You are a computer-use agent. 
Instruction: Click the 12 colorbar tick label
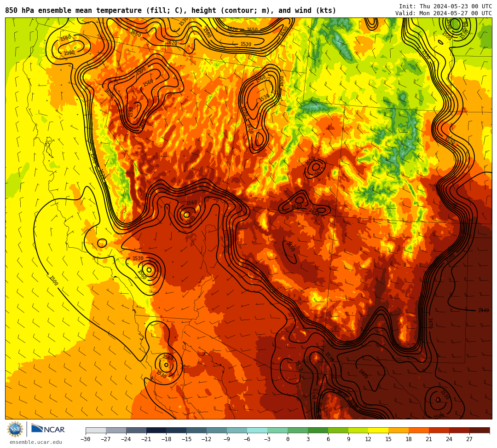(369, 439)
